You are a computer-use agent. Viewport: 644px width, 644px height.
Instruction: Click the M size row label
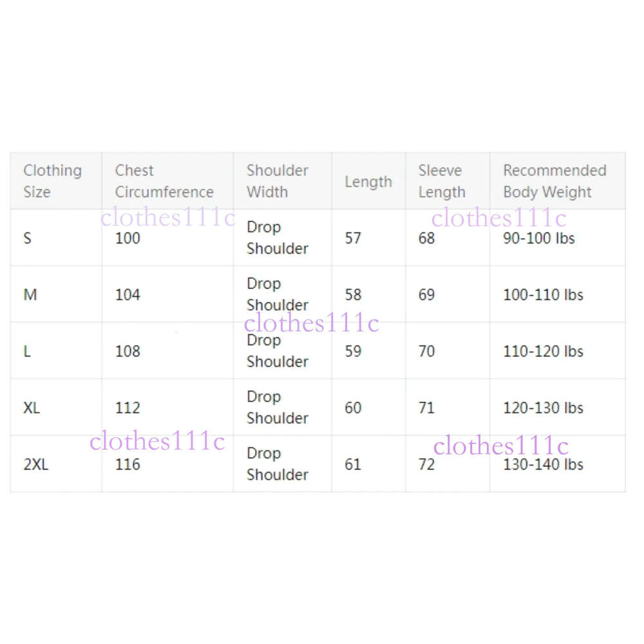[x=30, y=294]
